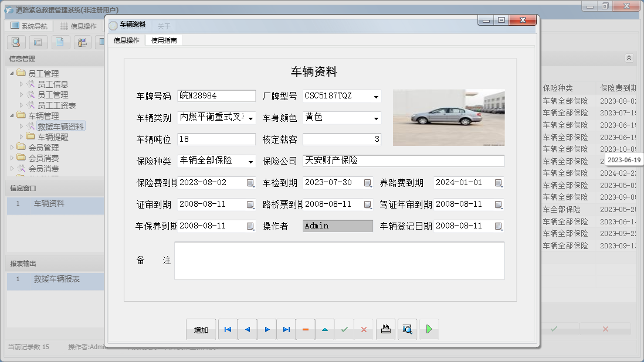The height and width of the screenshot is (362, 644).
Task: Click the printer icon
Action: click(x=385, y=330)
